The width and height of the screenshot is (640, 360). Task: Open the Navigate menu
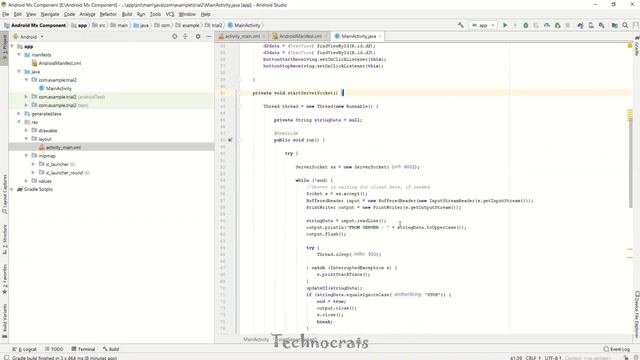50,14
